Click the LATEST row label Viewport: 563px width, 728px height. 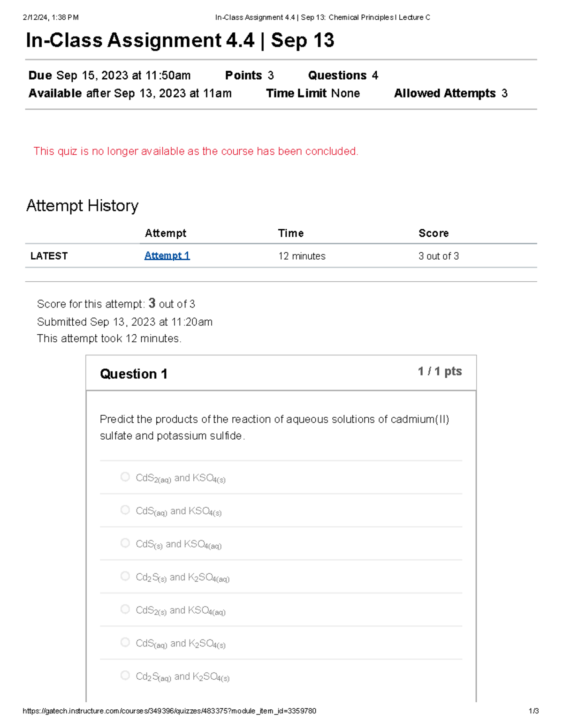[x=49, y=256]
